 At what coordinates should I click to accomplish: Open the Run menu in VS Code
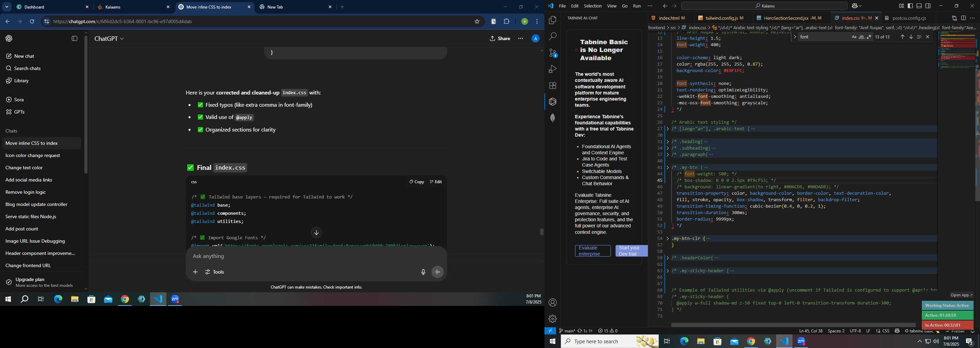click(636, 6)
